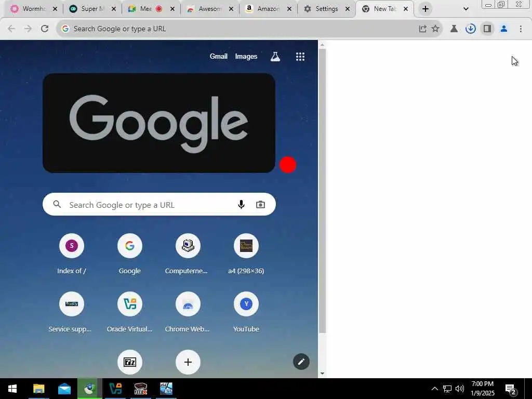532x399 pixels.
Task: Open Chrome Labs flask in toolbar
Action: pyautogui.click(x=454, y=29)
